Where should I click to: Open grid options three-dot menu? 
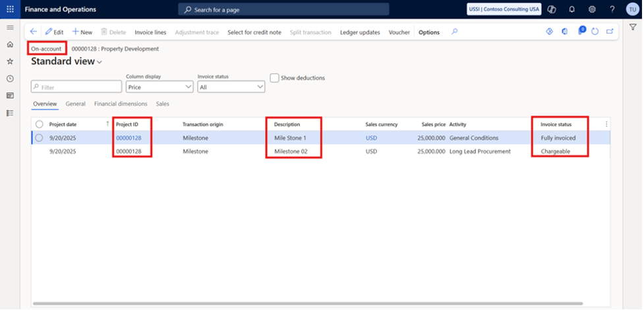tap(606, 124)
